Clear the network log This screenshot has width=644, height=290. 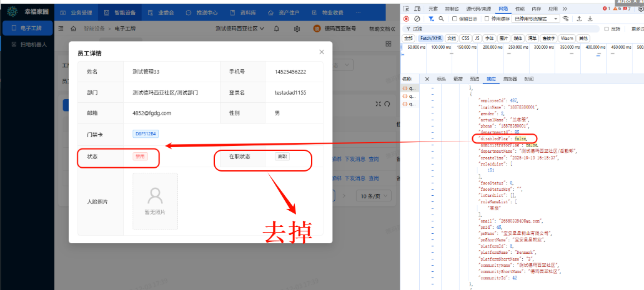[x=417, y=19]
